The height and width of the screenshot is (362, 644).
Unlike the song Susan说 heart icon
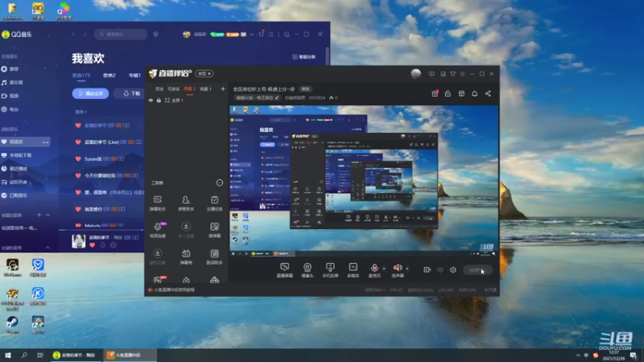(78, 158)
